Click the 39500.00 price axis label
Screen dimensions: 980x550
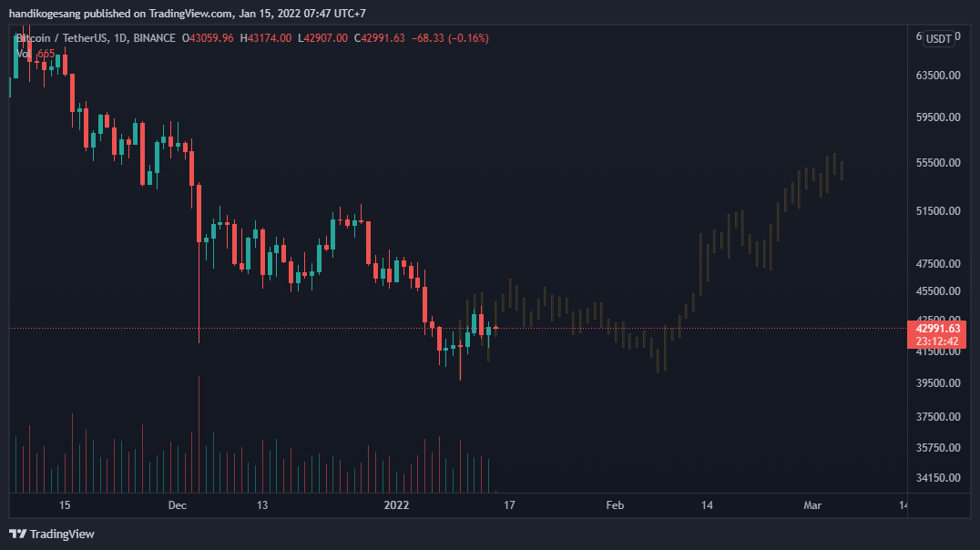(x=937, y=382)
